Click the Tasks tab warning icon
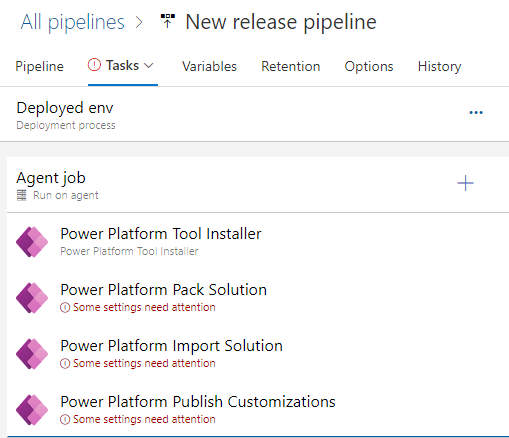Image resolution: width=509 pixels, height=438 pixels. (94, 65)
